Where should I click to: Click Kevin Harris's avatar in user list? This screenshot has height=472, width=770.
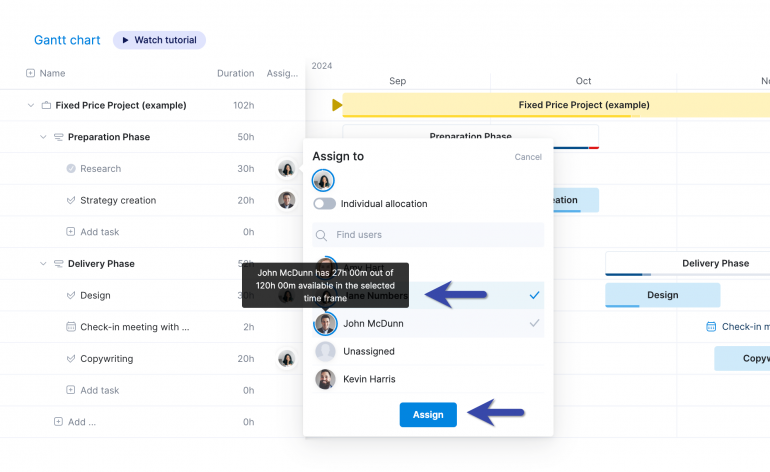[x=325, y=379]
